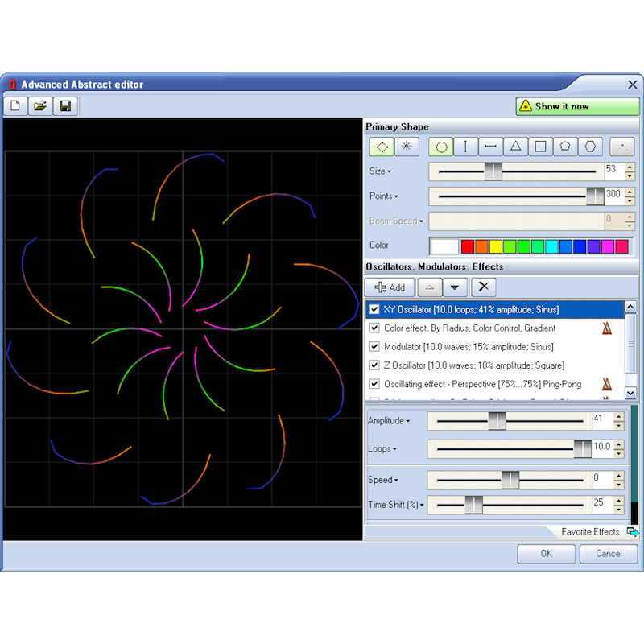Pick the pentagon primary shape
Viewport: 644px width, 644px height.
(x=565, y=147)
